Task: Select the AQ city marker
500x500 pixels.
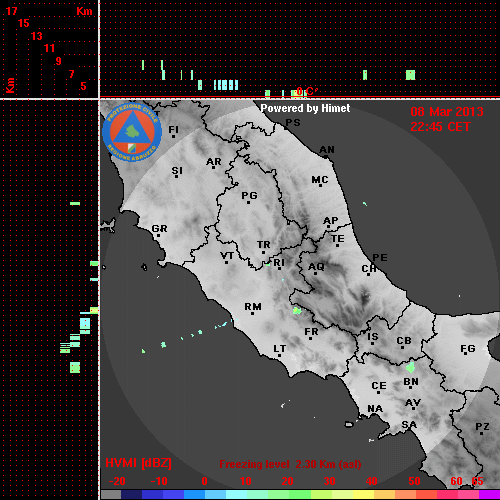Action: (x=315, y=274)
